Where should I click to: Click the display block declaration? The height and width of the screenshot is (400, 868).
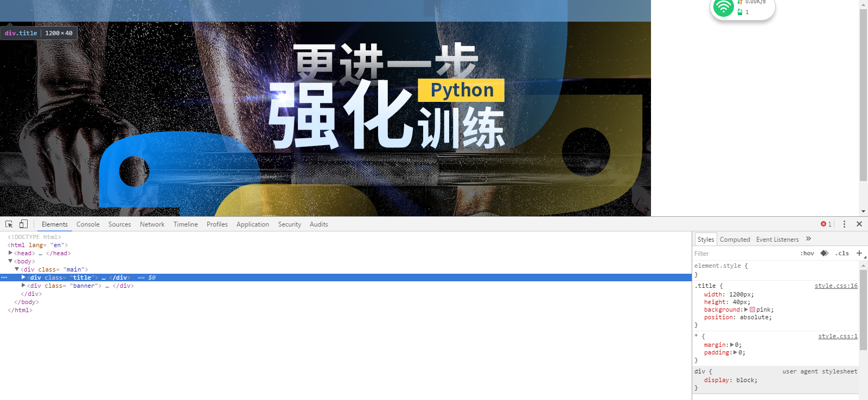731,380
